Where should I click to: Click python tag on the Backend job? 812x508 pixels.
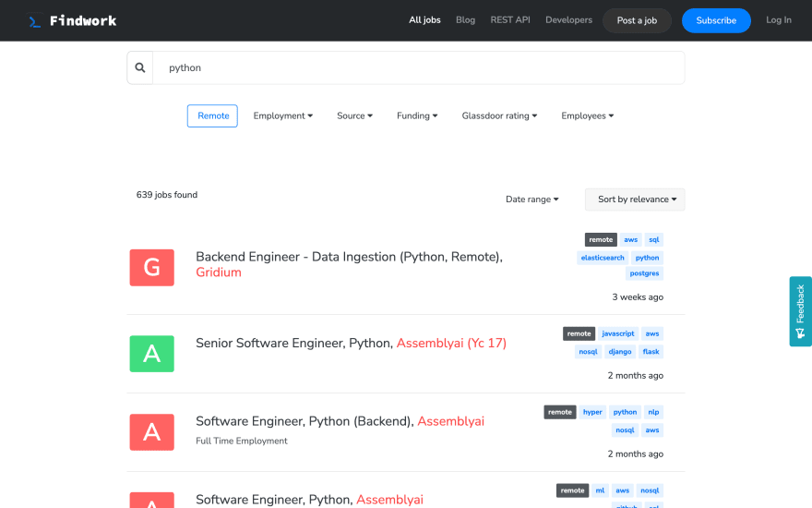click(x=625, y=412)
